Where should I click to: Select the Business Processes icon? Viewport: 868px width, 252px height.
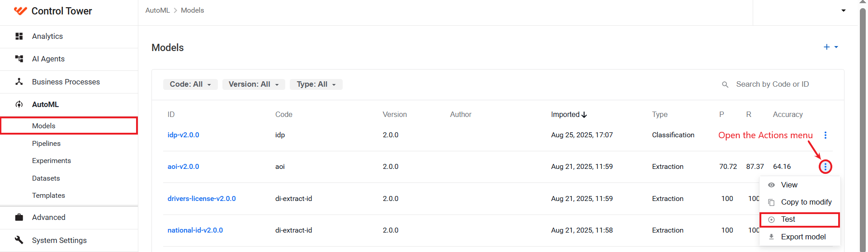coord(19,82)
